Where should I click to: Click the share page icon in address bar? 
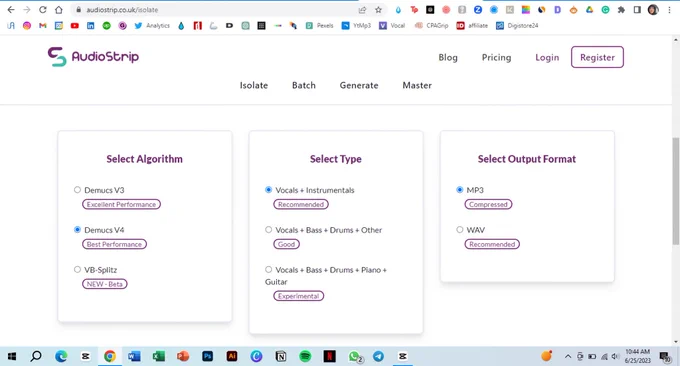[x=362, y=10]
